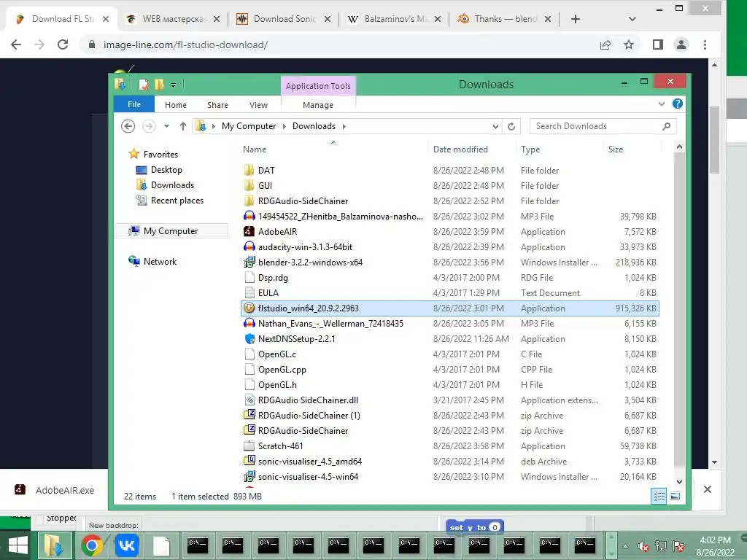Open the View ribbon tab

point(258,105)
